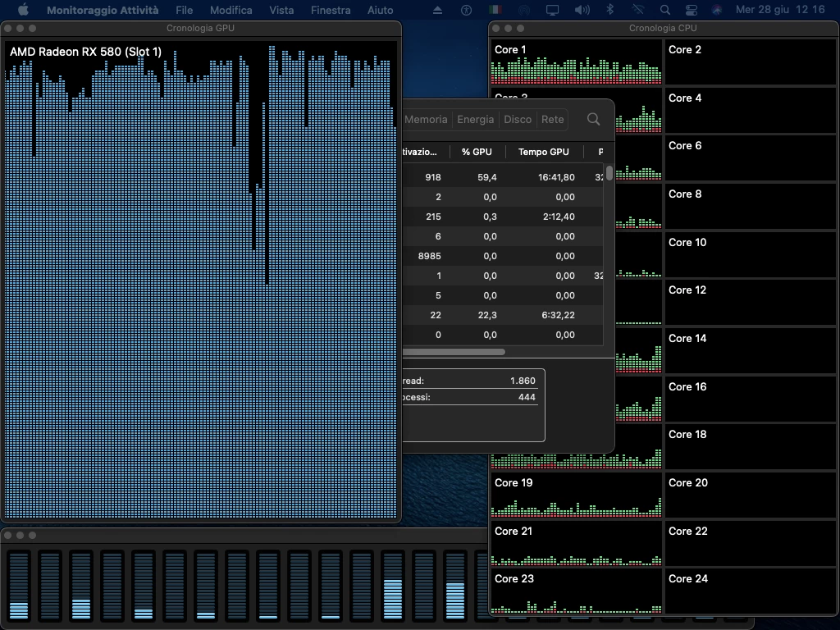Close the Cronologia GPU window
The height and width of the screenshot is (630, 840).
(8, 28)
